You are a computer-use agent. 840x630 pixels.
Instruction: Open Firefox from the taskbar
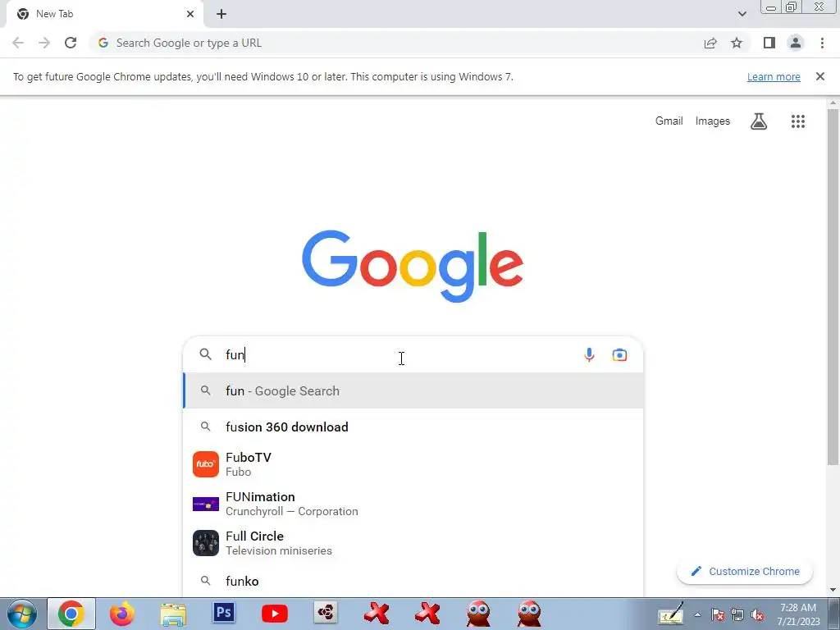(121, 614)
